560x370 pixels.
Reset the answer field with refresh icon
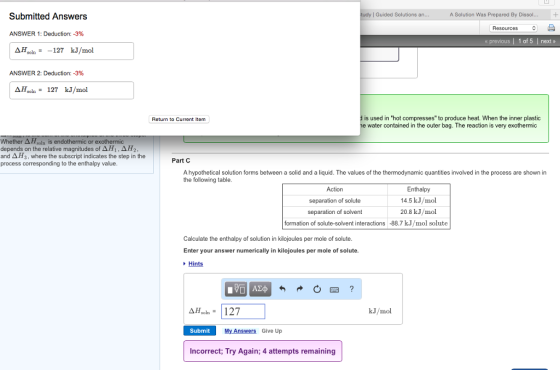click(317, 289)
